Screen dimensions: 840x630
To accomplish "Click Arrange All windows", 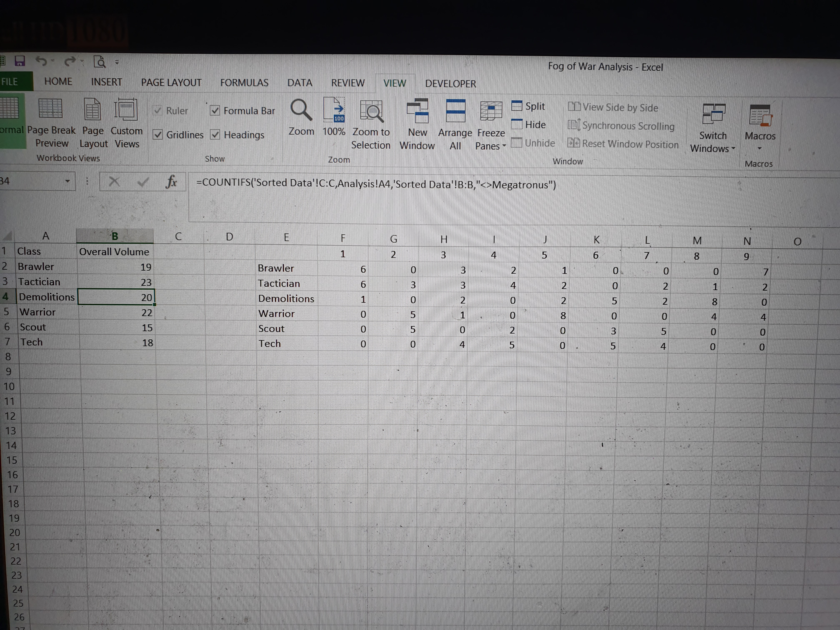I will 455,125.
